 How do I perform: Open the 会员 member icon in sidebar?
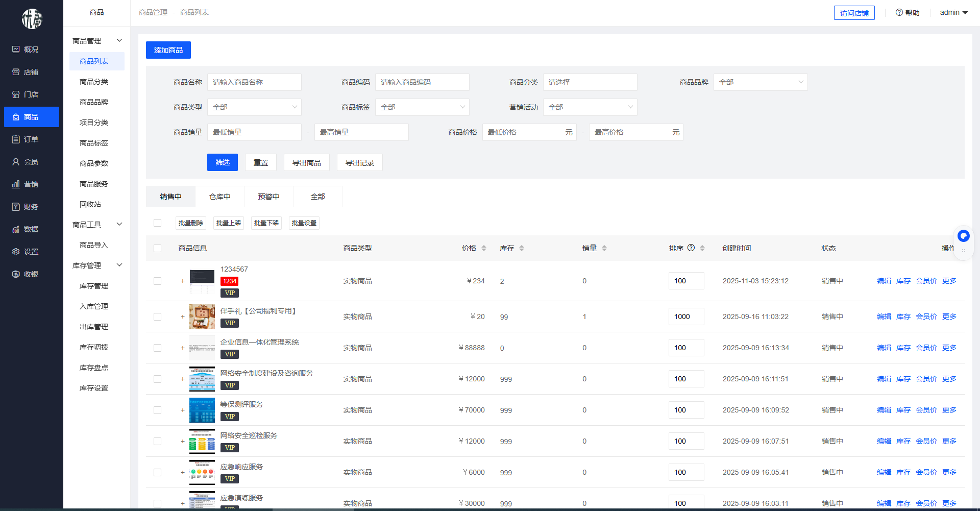tap(16, 162)
